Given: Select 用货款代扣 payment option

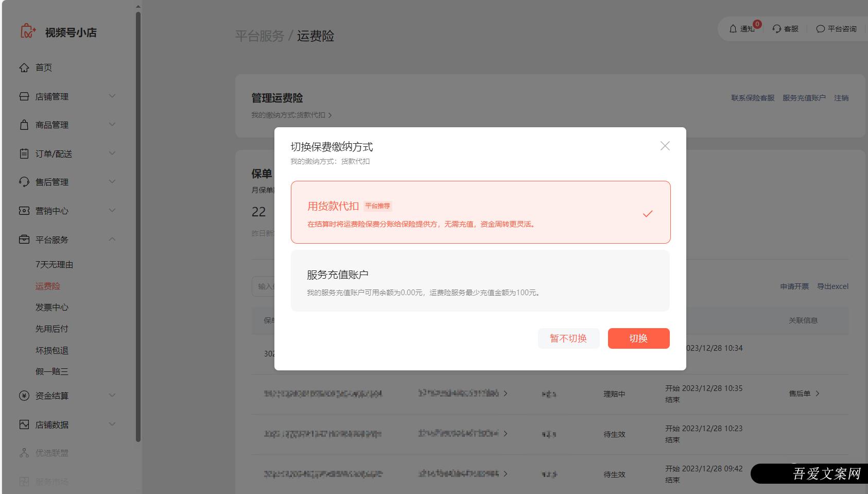Looking at the screenshot, I should pyautogui.click(x=480, y=212).
